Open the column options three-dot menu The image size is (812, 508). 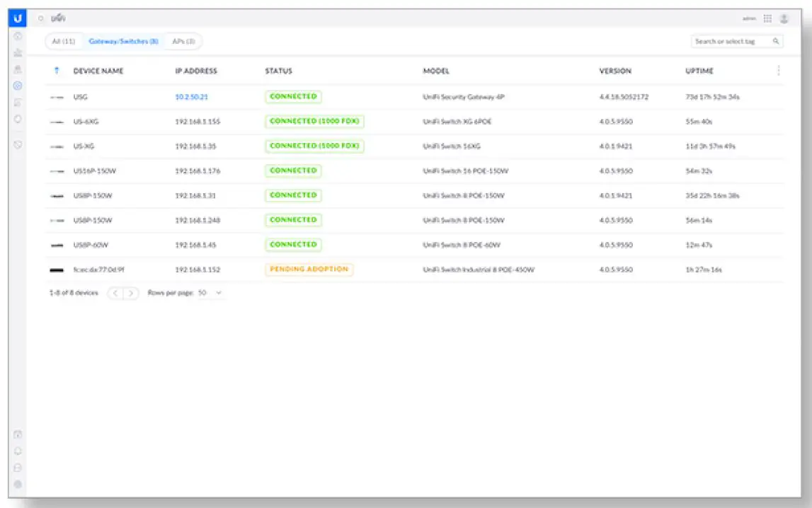[778, 71]
